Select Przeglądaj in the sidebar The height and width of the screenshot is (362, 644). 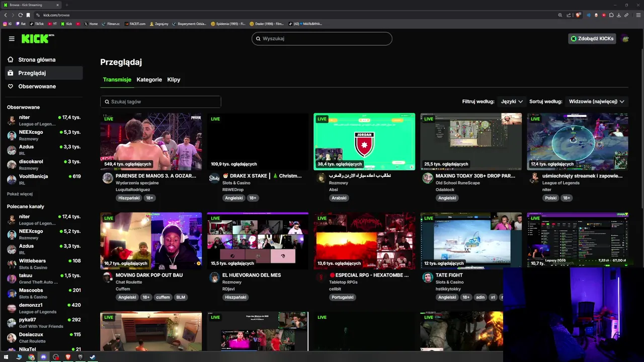pos(44,73)
